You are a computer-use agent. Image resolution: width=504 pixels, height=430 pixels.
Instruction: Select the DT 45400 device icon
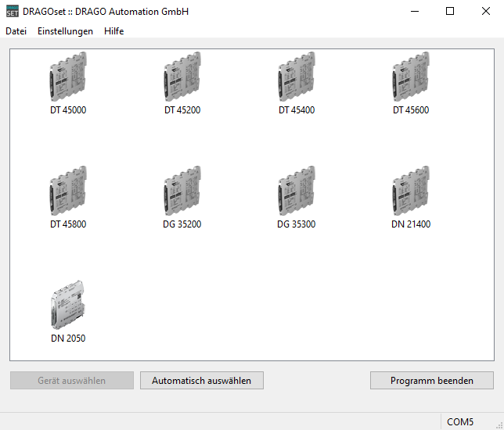[297, 77]
